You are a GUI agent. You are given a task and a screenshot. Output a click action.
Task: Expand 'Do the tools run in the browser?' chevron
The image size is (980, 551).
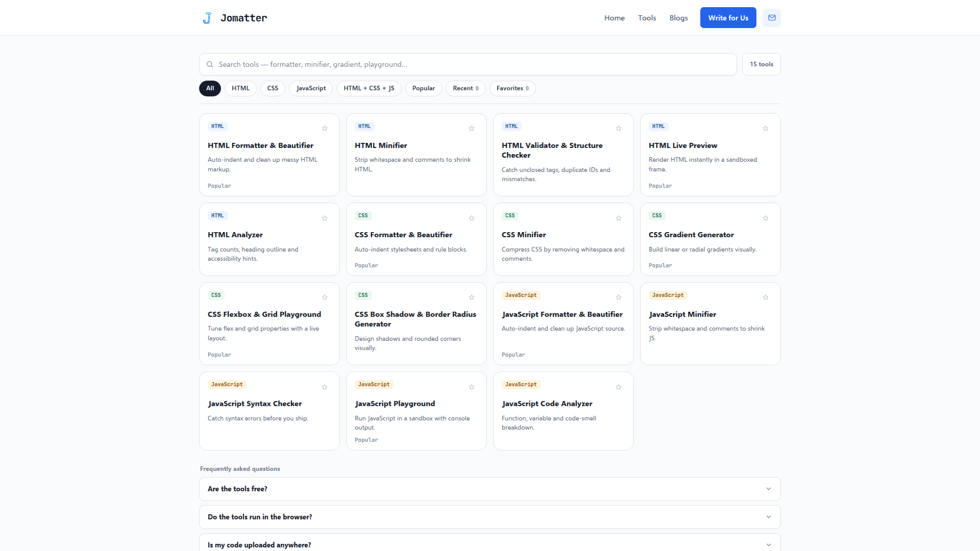tap(769, 517)
